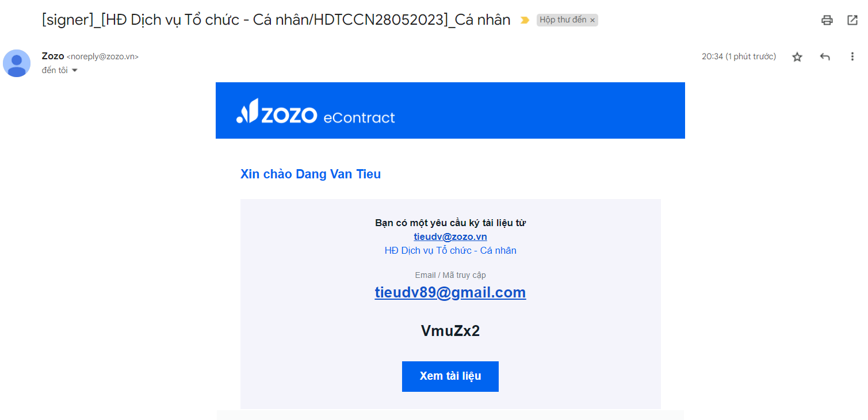868x420 pixels.
Task: Expand recipient details next to đến tôi
Action: pos(74,70)
